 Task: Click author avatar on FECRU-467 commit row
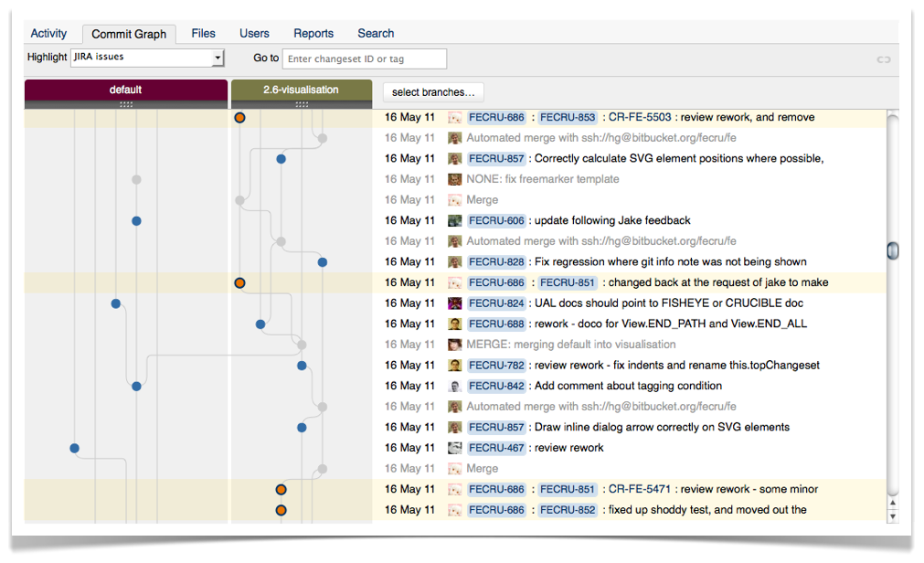pyautogui.click(x=454, y=448)
